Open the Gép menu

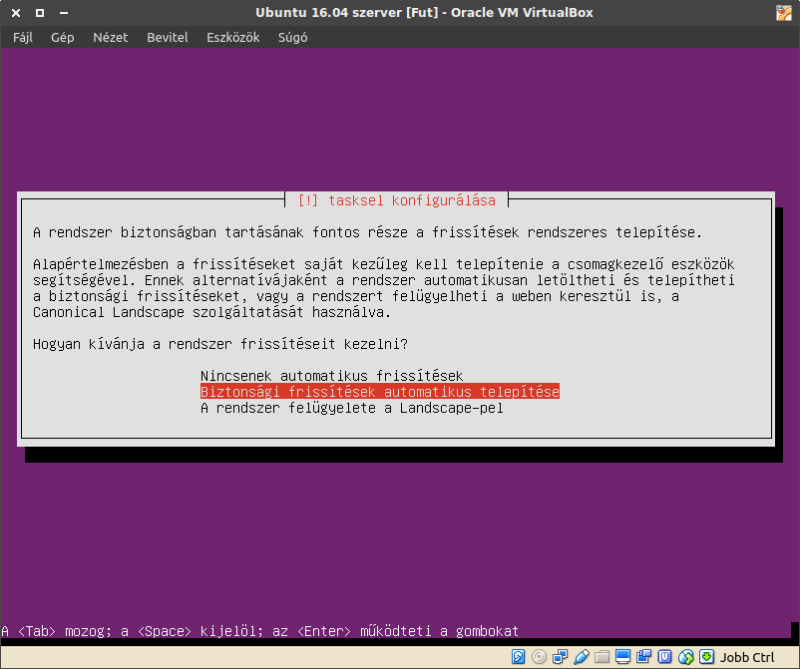pyautogui.click(x=63, y=37)
